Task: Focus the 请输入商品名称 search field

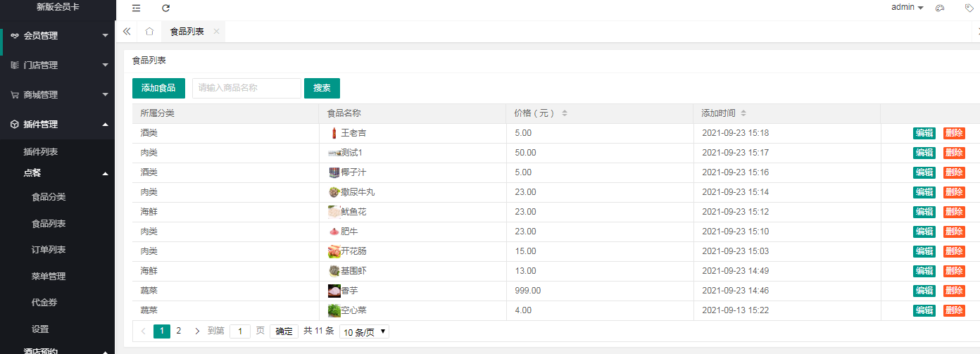Action: (x=246, y=88)
